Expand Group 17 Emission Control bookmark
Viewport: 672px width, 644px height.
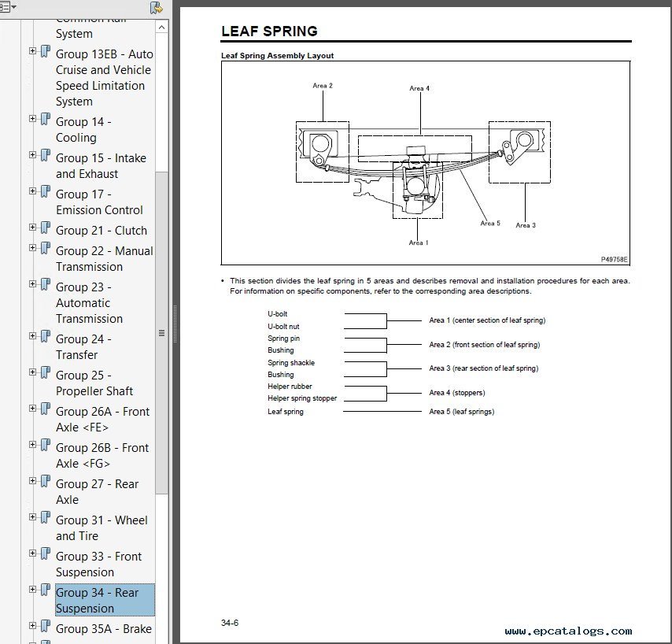(32, 191)
